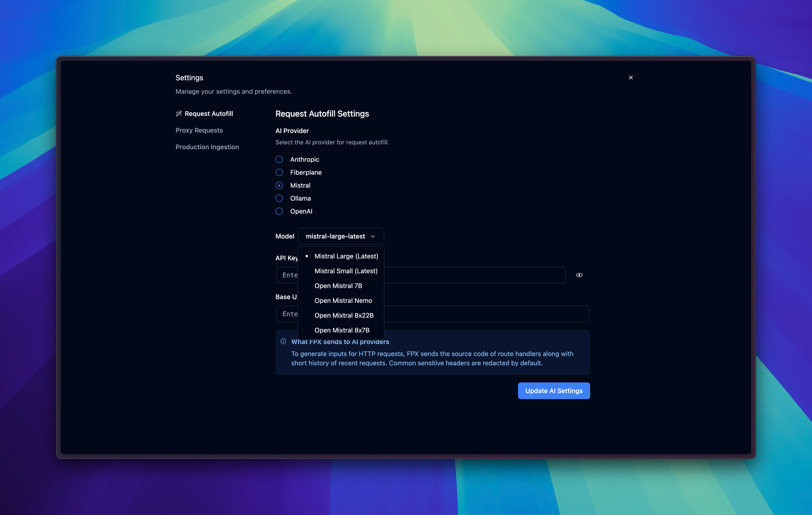Choose Ollama provider option
This screenshot has width=812, height=515.
pyautogui.click(x=279, y=198)
